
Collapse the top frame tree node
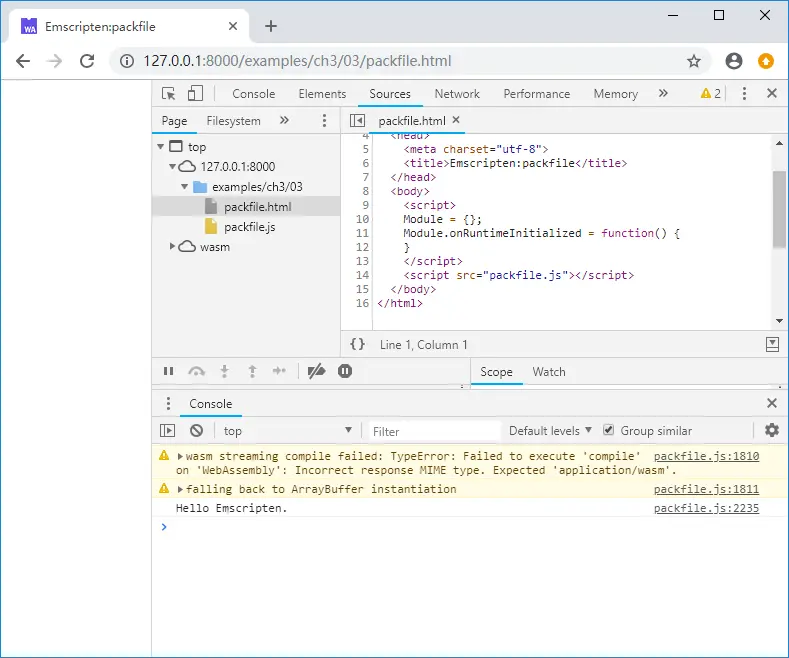point(161,146)
